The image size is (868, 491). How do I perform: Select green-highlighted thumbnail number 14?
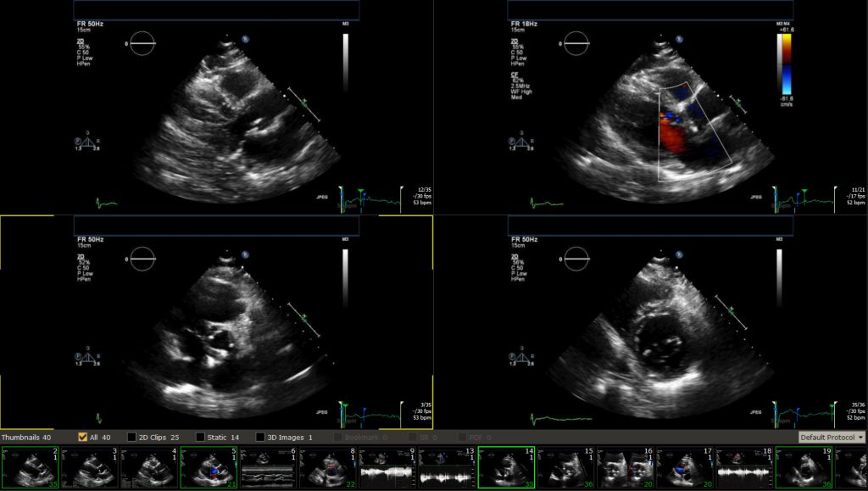tap(506, 468)
